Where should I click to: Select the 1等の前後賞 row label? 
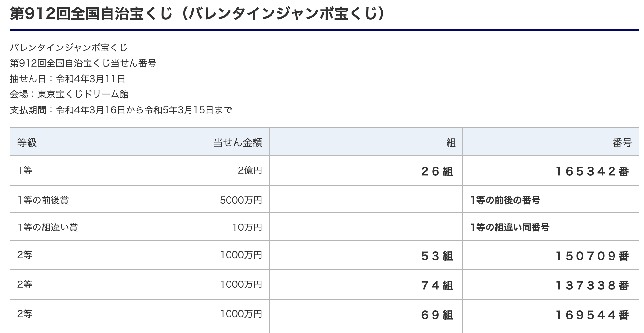point(43,200)
